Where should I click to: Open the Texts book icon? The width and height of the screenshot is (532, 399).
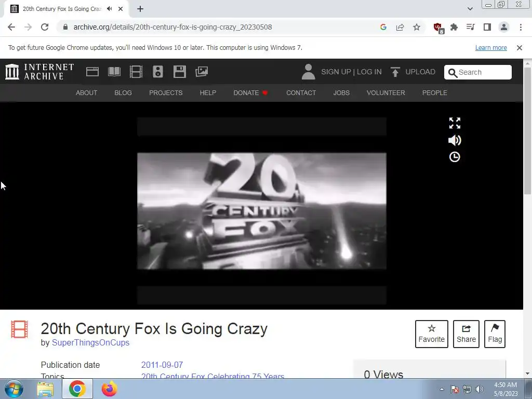coord(114,72)
